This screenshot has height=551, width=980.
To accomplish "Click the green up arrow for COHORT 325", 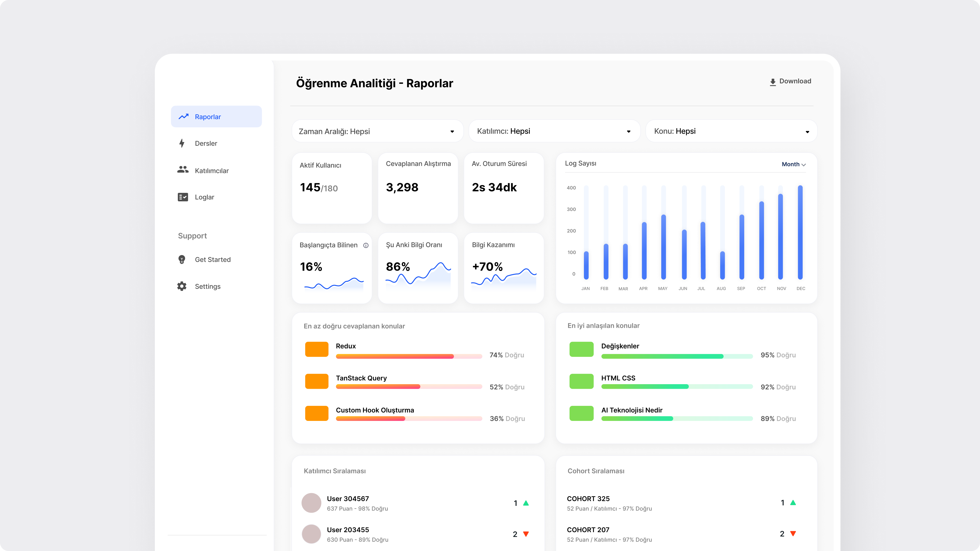I will tap(793, 502).
